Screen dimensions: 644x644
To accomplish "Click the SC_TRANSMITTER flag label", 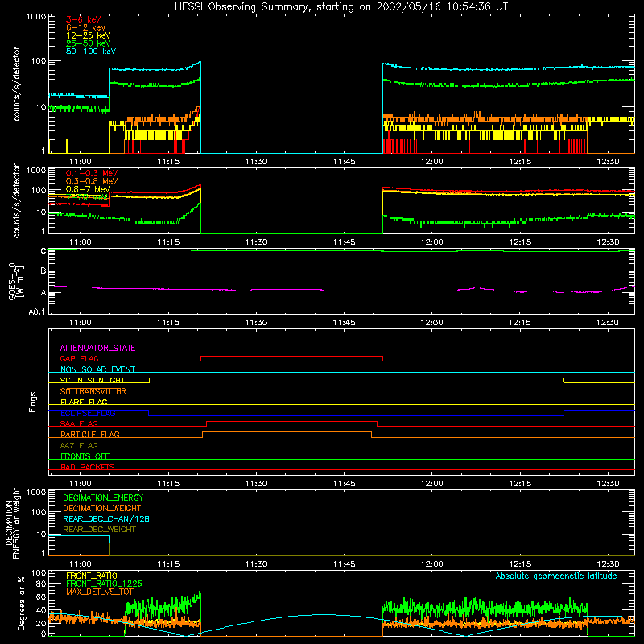I will [x=93, y=391].
